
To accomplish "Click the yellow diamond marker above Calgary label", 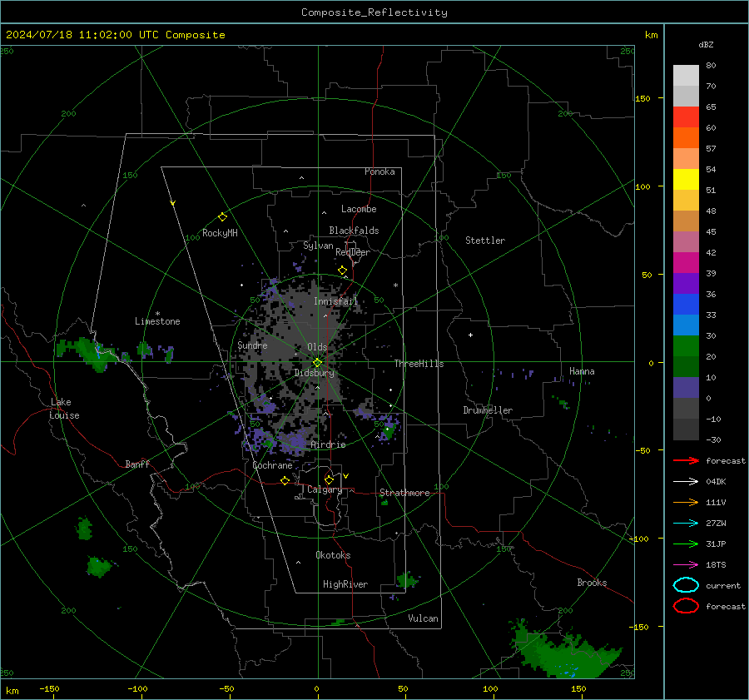I will click(329, 479).
